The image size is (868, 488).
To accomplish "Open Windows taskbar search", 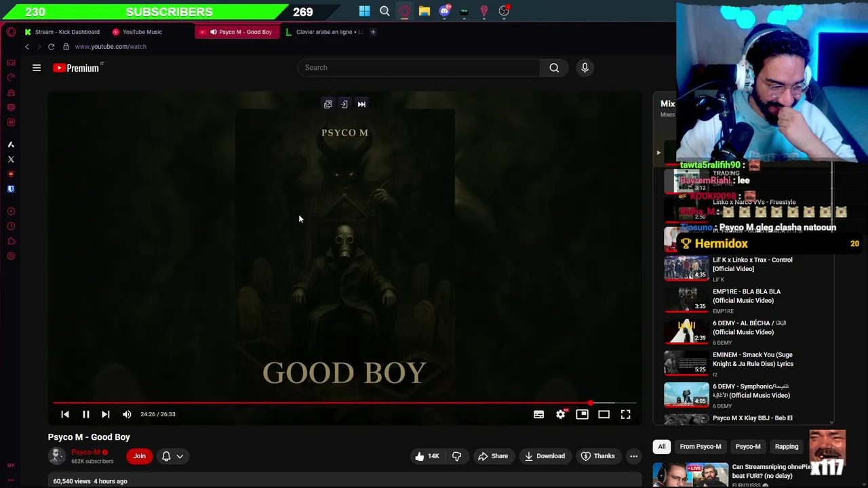I will click(x=384, y=11).
